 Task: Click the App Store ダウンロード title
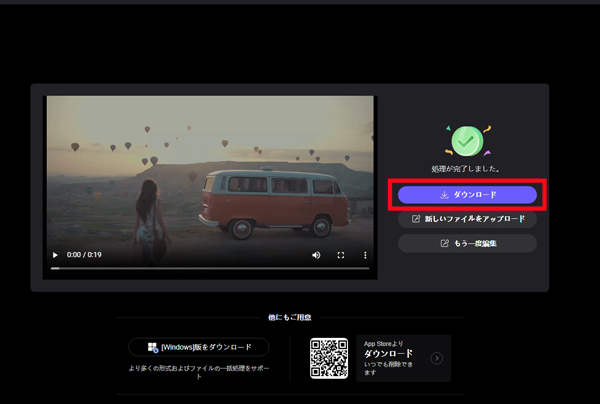[387, 354]
